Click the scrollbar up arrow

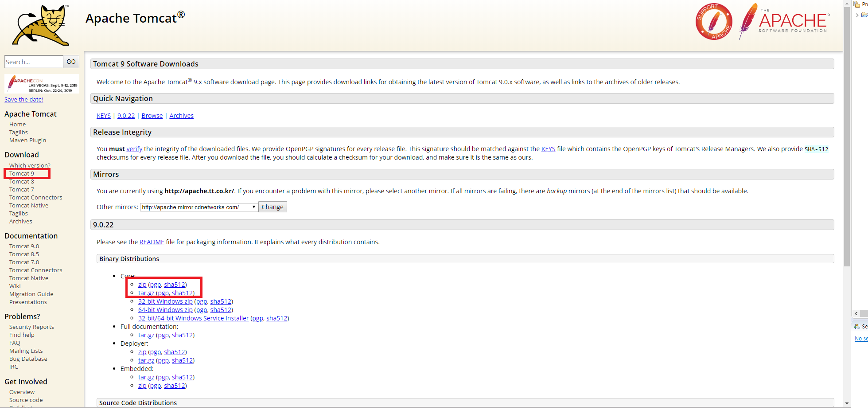[x=847, y=3]
